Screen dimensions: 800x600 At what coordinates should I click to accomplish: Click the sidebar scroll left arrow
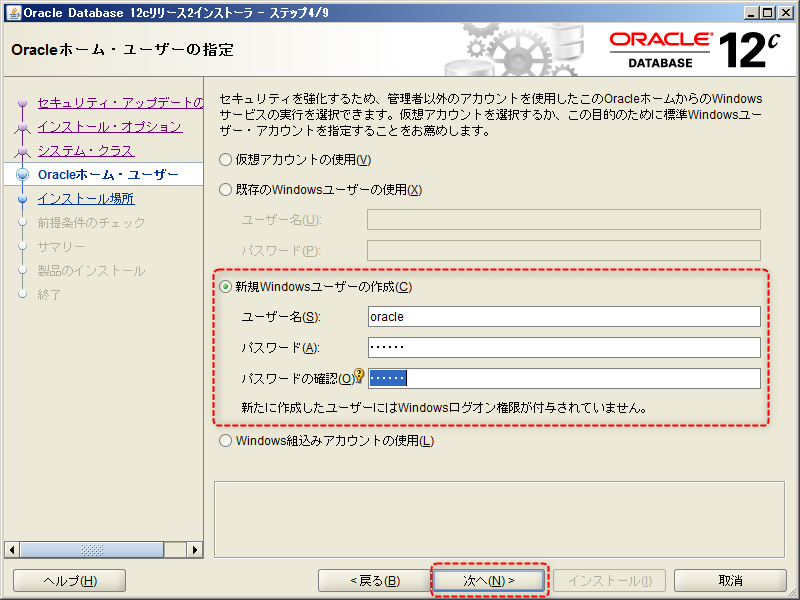(12, 549)
